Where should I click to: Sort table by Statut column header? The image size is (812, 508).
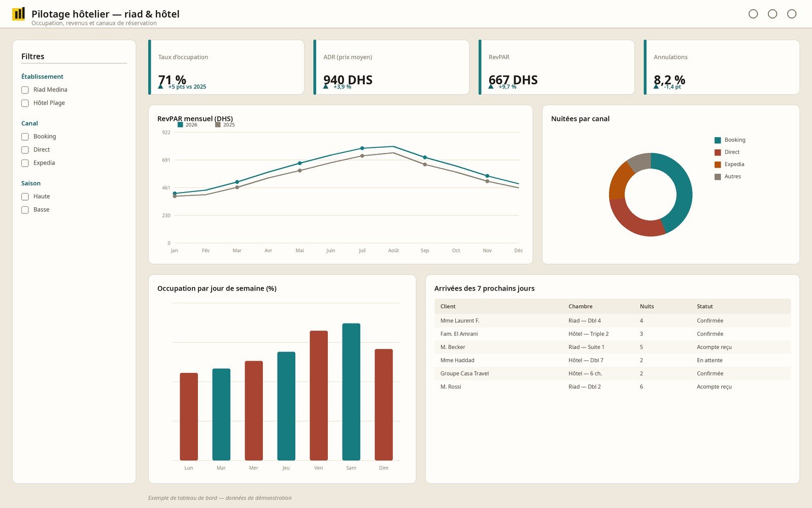(704, 306)
